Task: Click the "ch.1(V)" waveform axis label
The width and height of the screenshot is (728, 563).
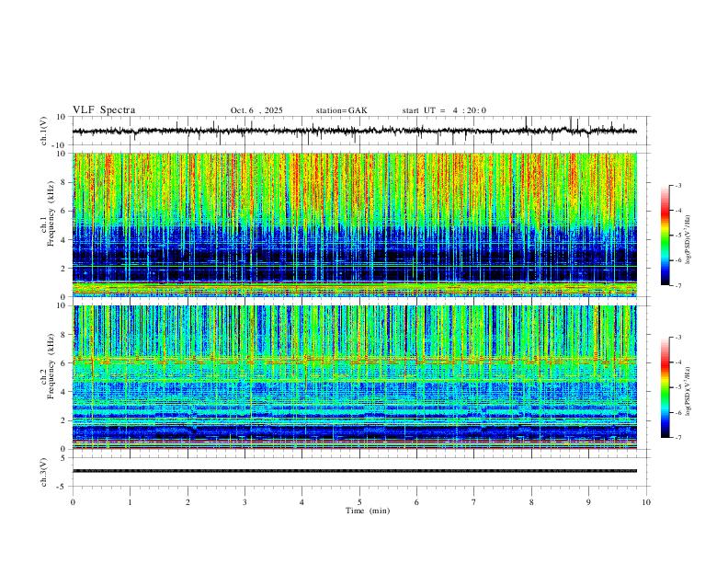Action: 44,131
